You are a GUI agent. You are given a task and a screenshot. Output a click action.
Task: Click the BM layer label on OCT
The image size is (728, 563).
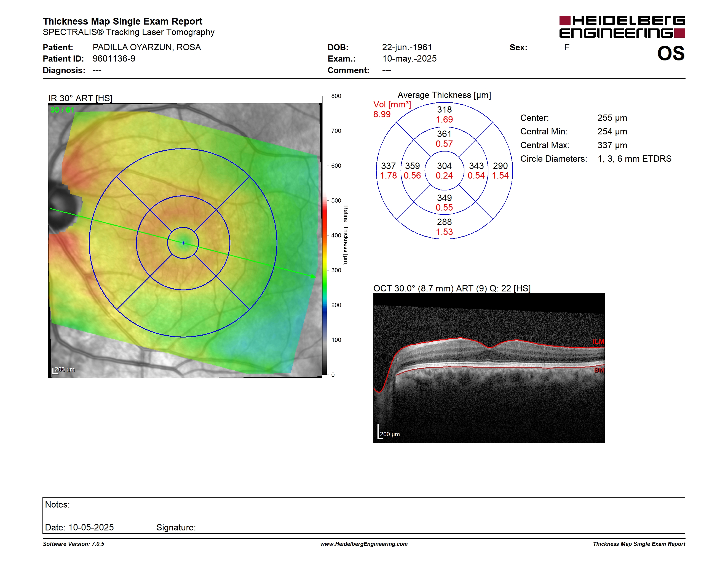(599, 370)
